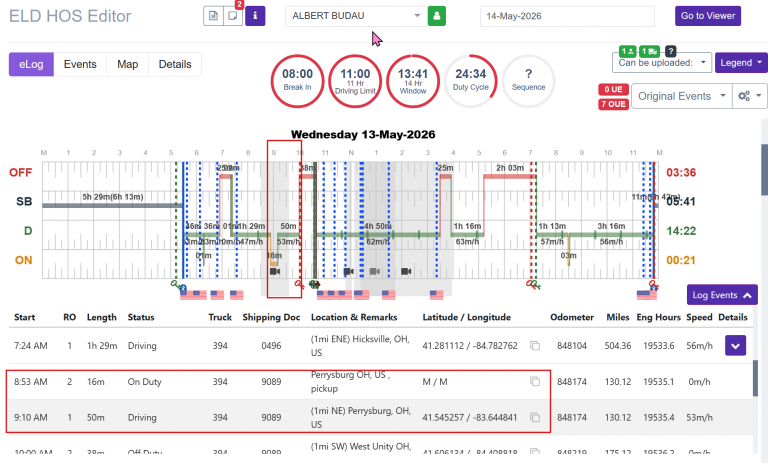Viewport: 768px width, 463px height.
Task: Copy coordinates in 9:10 AM row
Action: point(535,417)
